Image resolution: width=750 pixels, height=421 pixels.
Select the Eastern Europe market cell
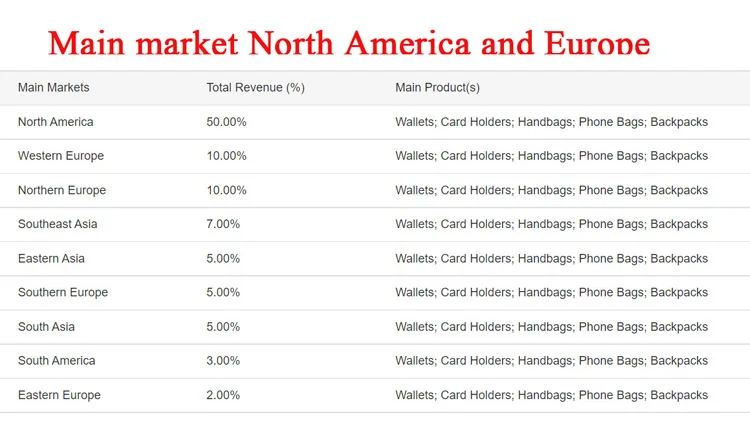[x=59, y=395]
